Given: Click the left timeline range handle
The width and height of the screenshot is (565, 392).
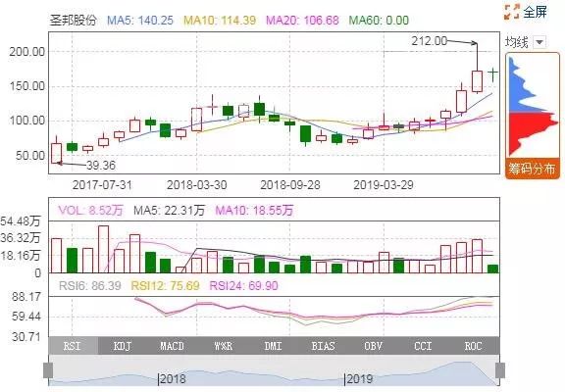Looking at the screenshot, I should pos(48,370).
